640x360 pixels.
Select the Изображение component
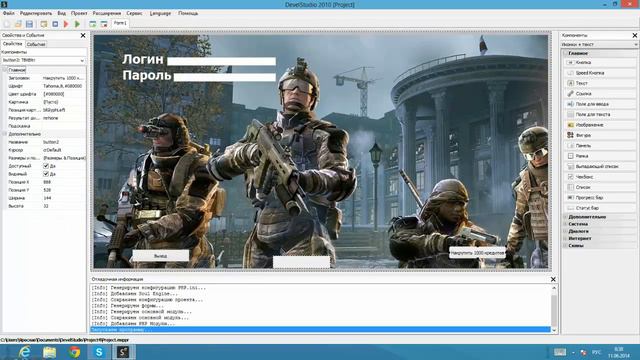pos(600,124)
